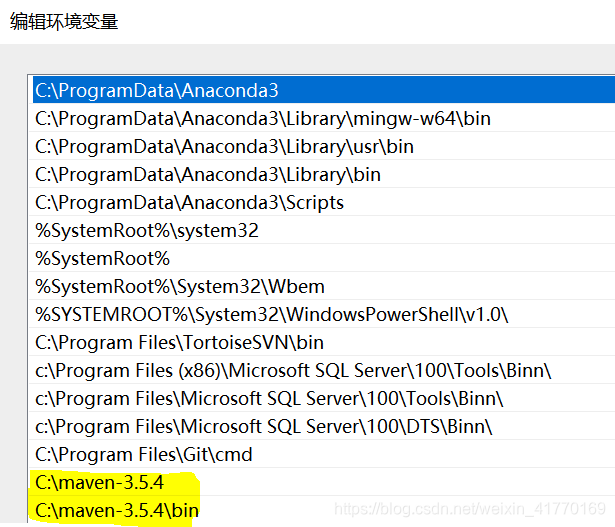615x527 pixels.
Task: Select the C:\ProgramData\Anaconda3 entry
Action: pos(324,90)
